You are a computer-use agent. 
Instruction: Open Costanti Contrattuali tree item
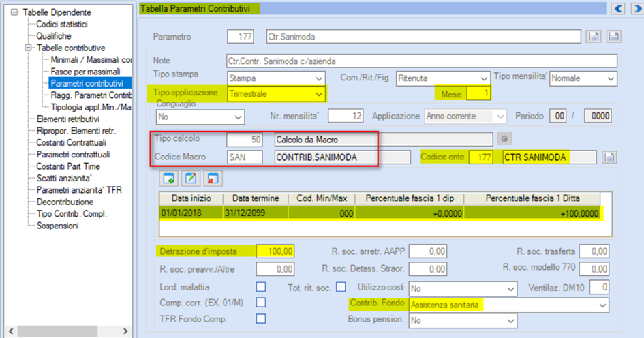tap(71, 142)
